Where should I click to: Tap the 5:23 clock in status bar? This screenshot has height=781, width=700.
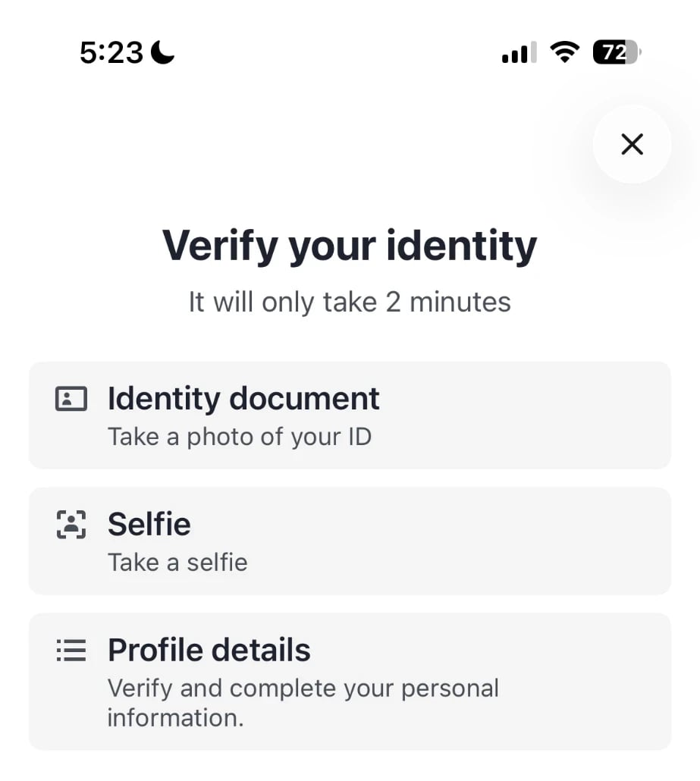click(x=111, y=52)
